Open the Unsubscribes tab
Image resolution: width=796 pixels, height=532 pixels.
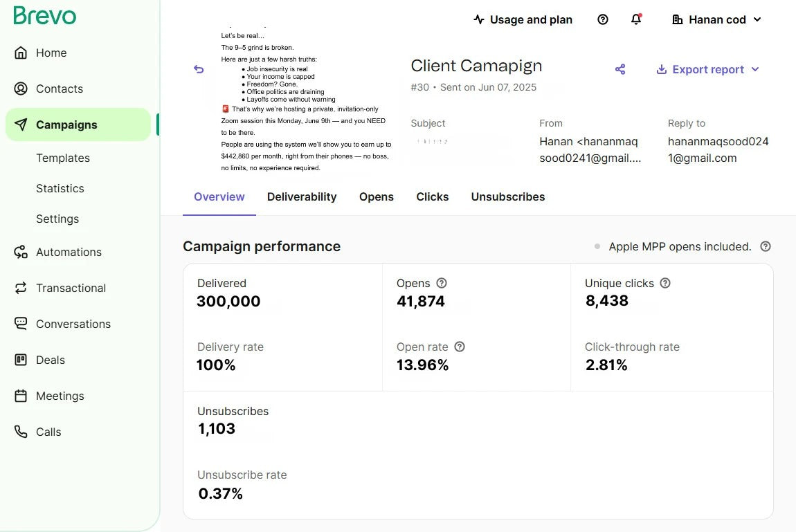pos(507,196)
